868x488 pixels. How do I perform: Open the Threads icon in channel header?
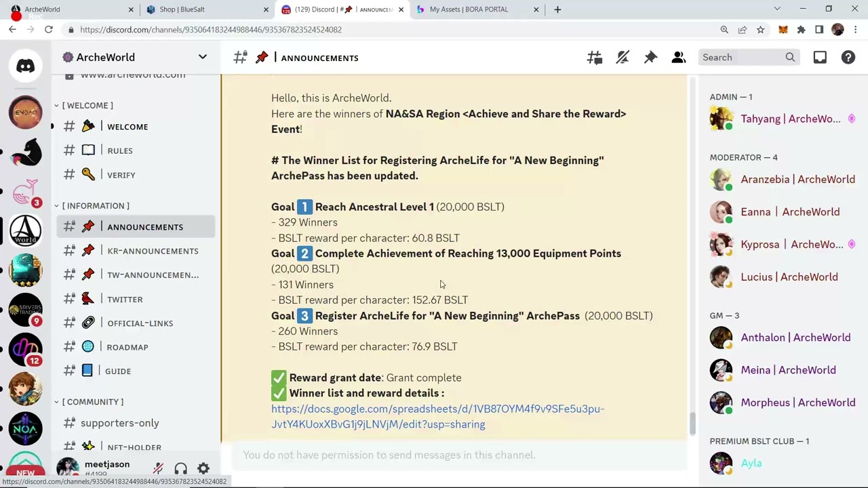(595, 58)
